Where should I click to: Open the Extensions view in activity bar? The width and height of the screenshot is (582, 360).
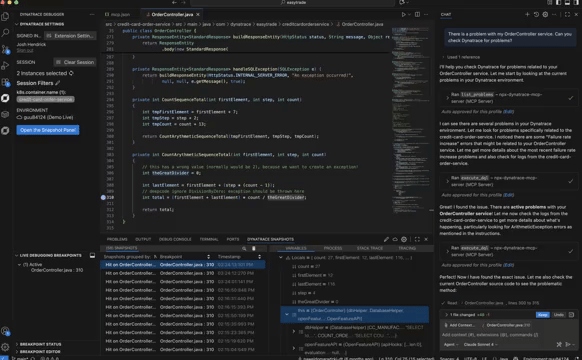(5, 82)
